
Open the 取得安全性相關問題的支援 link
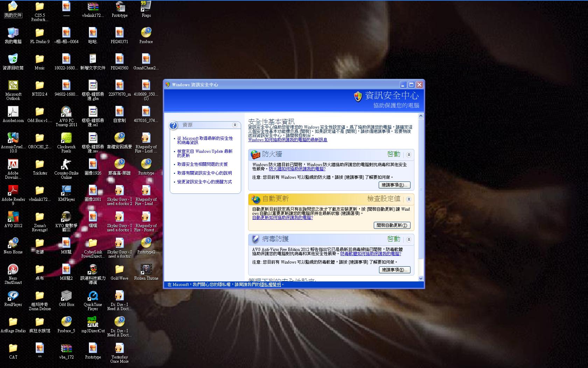tap(202, 164)
